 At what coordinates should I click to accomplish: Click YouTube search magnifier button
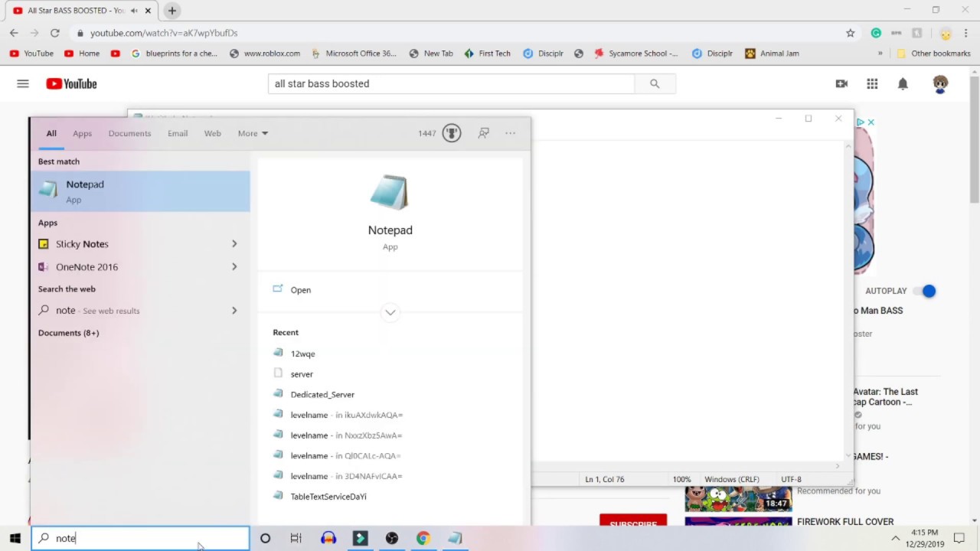click(x=655, y=83)
